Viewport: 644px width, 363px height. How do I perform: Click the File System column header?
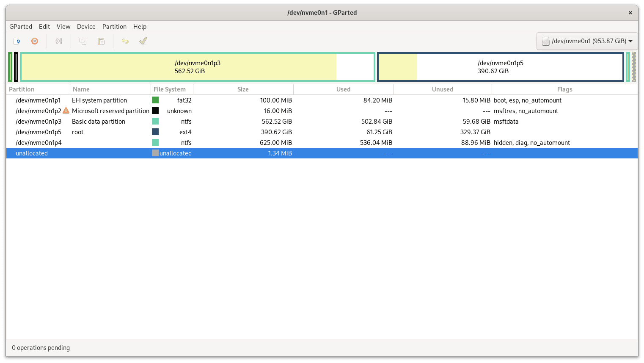coord(172,89)
